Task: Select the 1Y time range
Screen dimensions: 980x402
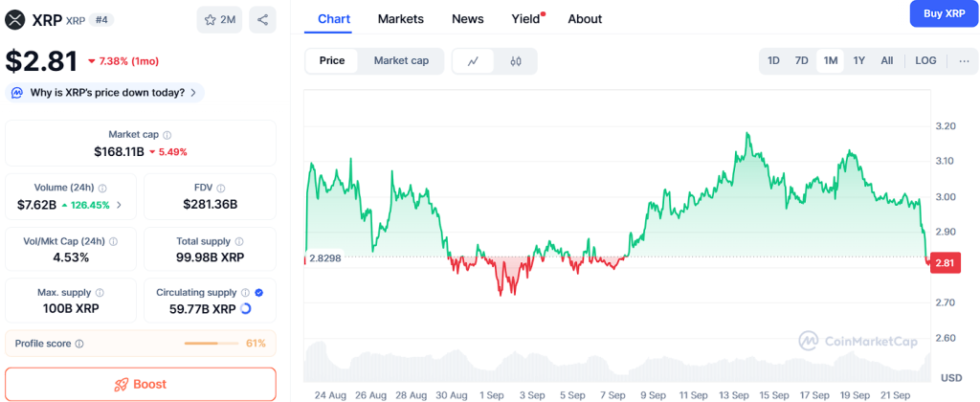Action: point(858,61)
